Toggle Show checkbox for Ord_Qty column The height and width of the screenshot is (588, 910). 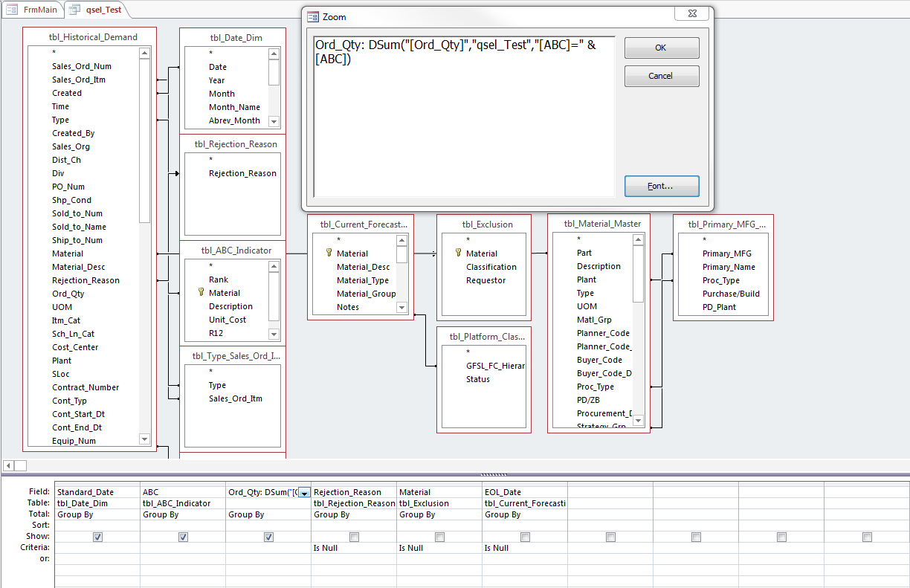pos(268,537)
